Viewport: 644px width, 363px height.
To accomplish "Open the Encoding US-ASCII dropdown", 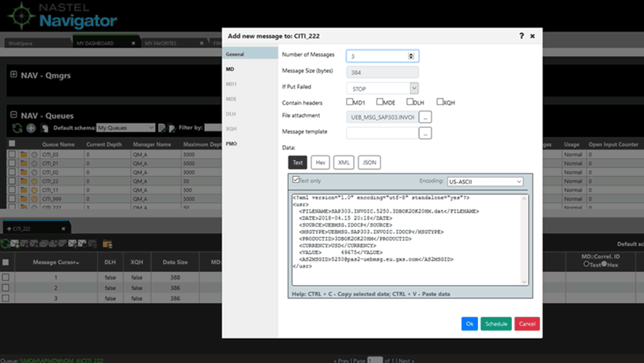I will [x=485, y=182].
